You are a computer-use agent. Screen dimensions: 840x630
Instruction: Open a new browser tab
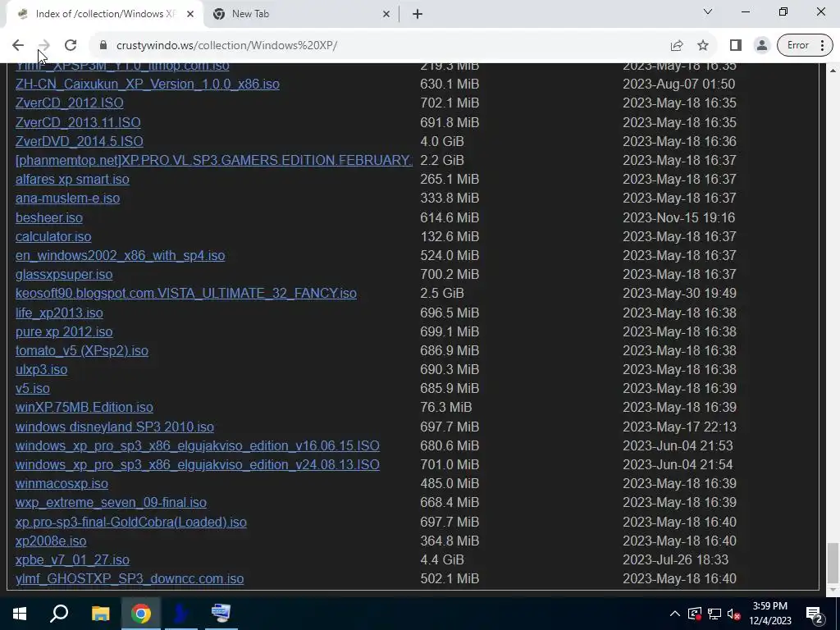(418, 15)
